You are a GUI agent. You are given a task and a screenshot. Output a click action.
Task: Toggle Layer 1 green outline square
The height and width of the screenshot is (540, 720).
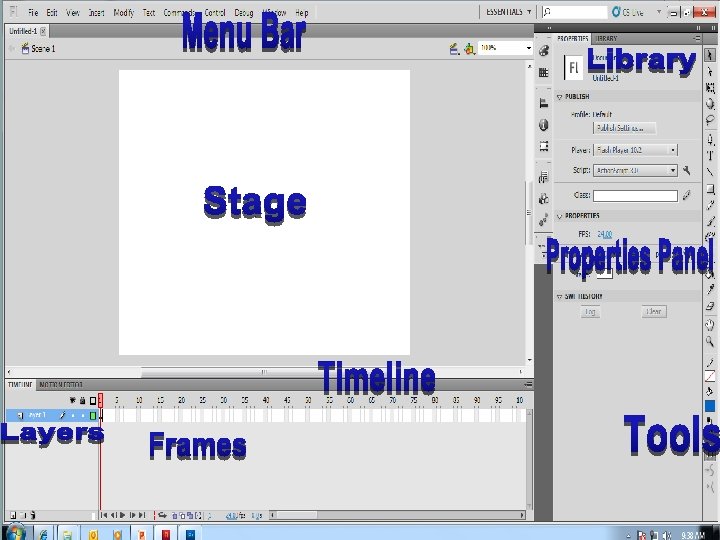click(x=93, y=416)
